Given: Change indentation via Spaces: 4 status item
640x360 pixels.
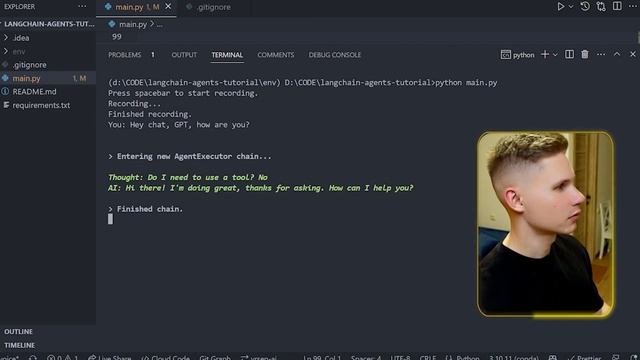Looking at the screenshot, I should (366, 358).
